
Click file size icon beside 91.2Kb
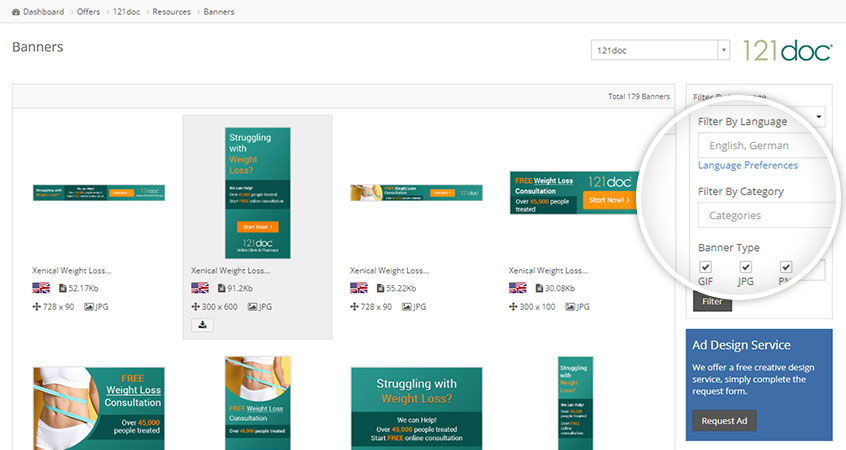coord(221,288)
